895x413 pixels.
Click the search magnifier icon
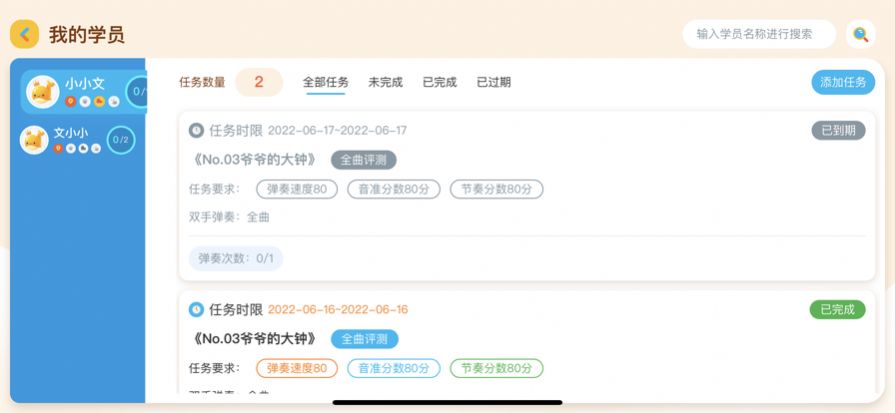pos(860,34)
